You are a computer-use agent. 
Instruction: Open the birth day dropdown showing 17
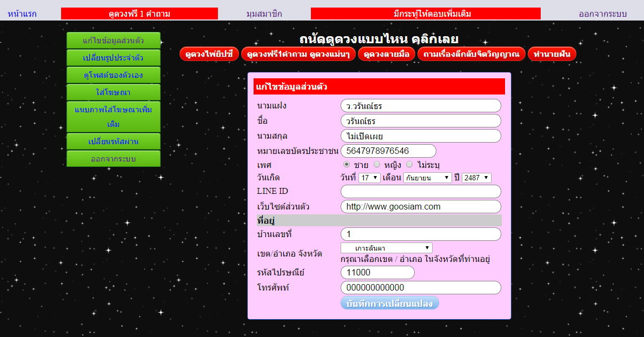click(x=369, y=178)
